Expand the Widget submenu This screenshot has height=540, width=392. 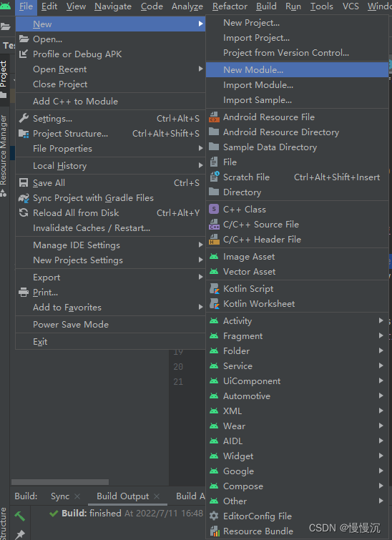[x=381, y=456]
